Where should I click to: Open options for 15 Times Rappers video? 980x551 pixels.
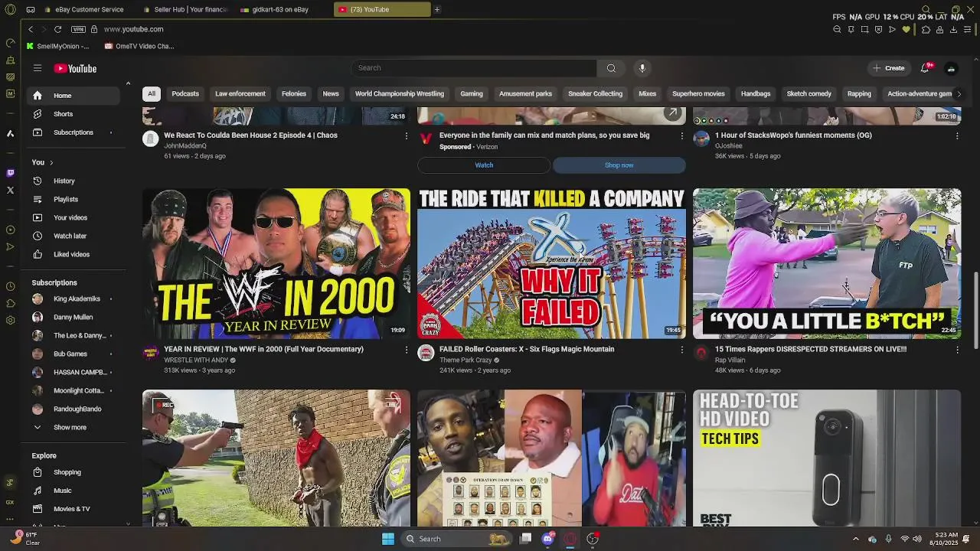point(957,350)
